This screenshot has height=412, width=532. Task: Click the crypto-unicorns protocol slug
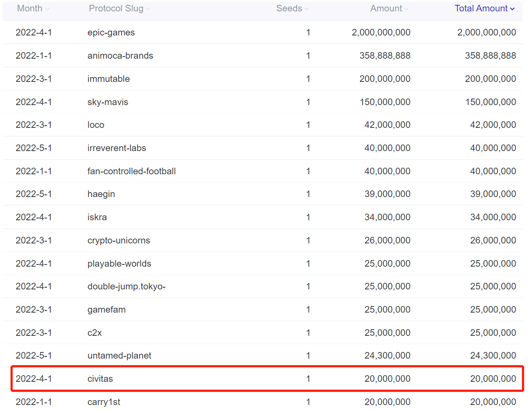pyautogui.click(x=119, y=240)
